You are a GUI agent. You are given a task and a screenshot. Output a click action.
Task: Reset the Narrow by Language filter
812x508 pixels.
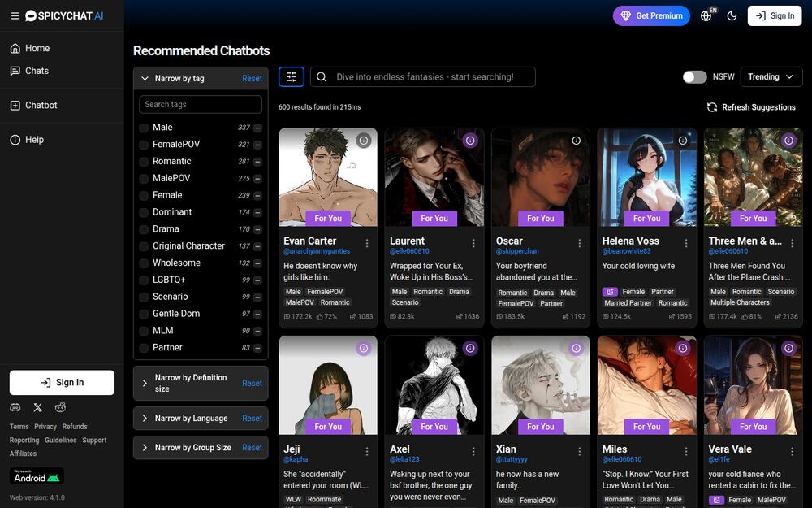click(x=253, y=419)
